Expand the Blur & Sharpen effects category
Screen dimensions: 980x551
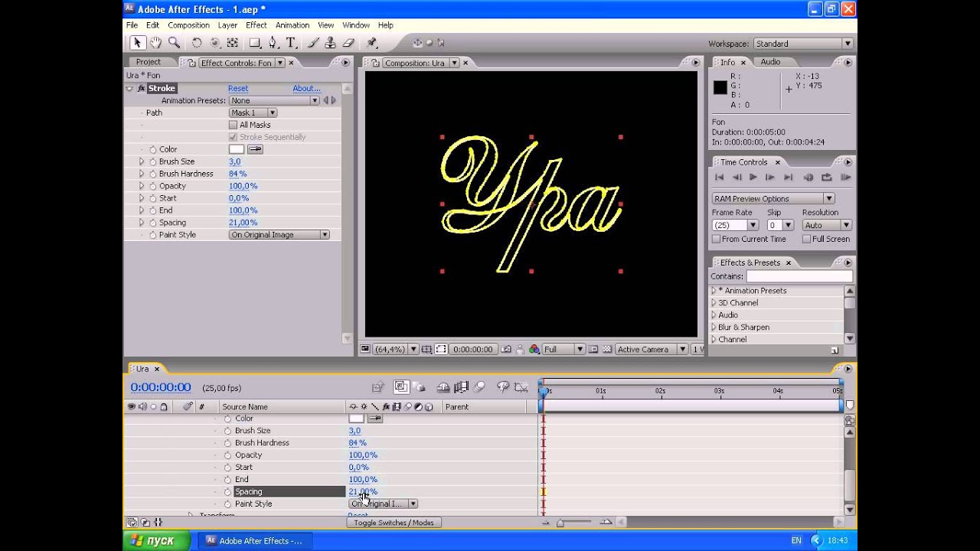pos(714,327)
